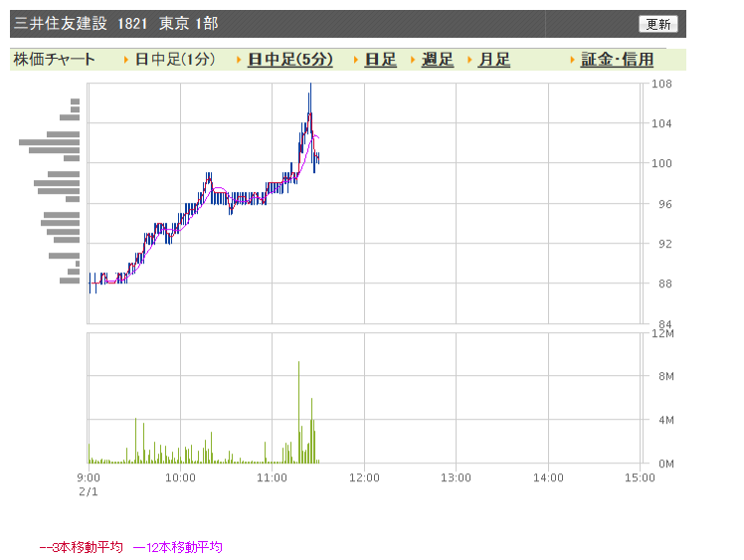Click the 14:00 time axis label
The height and width of the screenshot is (560, 744).
[548, 477]
